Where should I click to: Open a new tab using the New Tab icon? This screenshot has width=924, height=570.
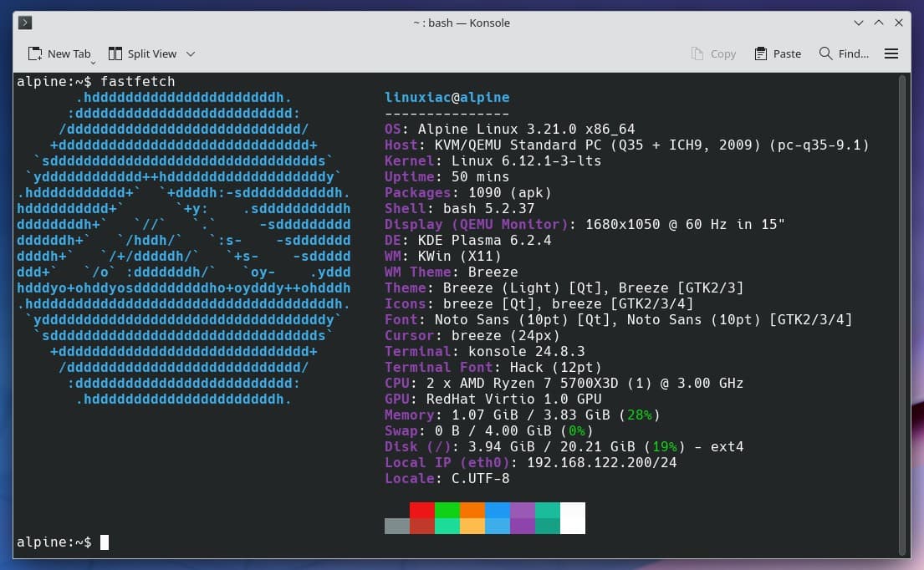point(35,53)
